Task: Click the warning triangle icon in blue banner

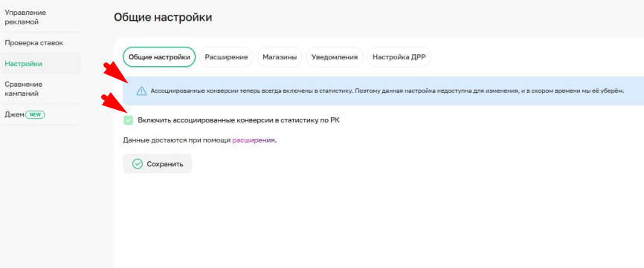Action: pos(141,91)
